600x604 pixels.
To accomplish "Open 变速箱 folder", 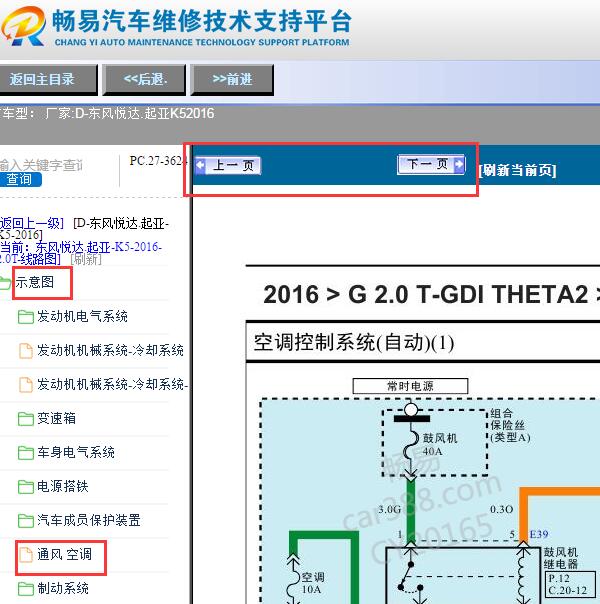I will 57,418.
